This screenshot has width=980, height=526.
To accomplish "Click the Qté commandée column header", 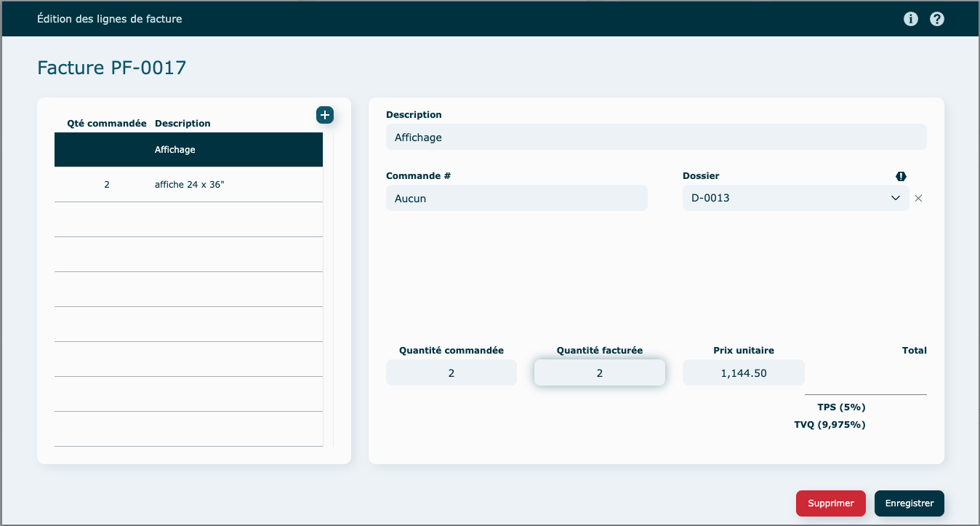I will [107, 124].
